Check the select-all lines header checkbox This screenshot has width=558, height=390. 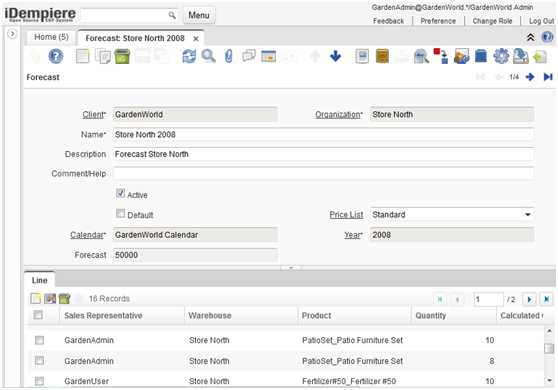coord(38,315)
